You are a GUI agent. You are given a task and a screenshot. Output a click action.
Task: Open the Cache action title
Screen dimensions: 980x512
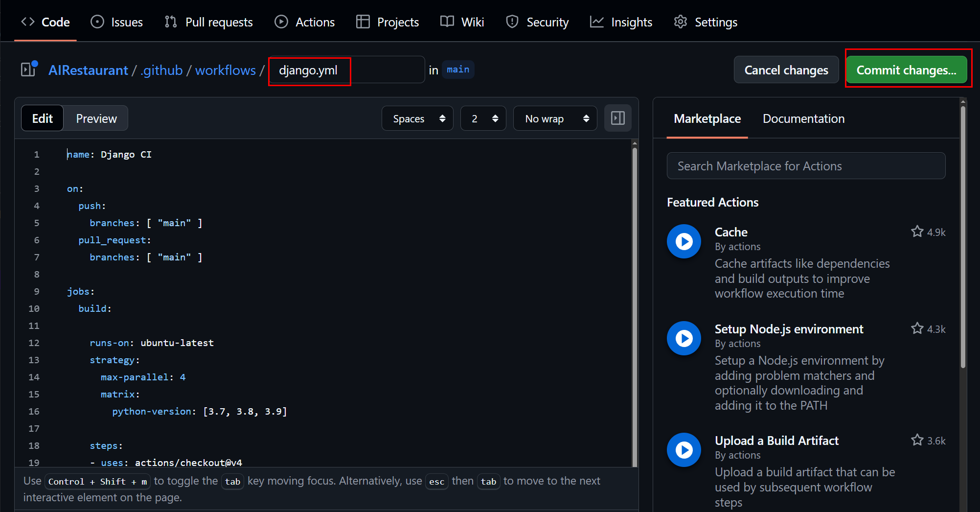731,232
